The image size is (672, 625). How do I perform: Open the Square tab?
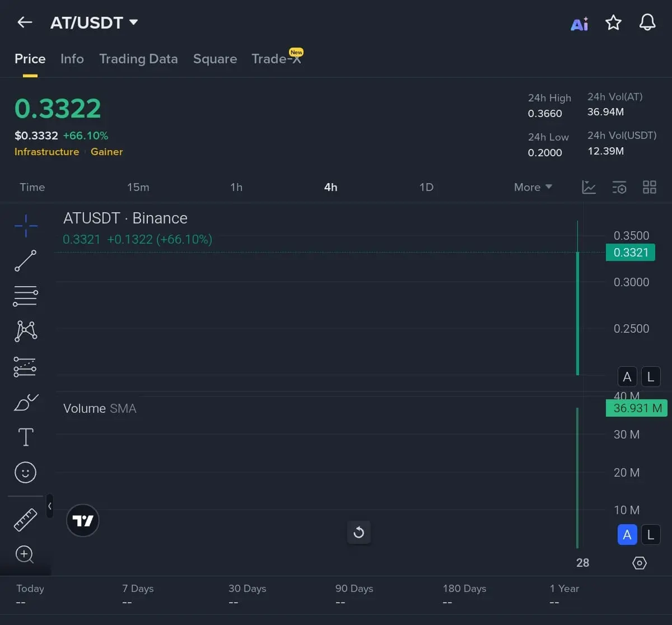pyautogui.click(x=215, y=59)
